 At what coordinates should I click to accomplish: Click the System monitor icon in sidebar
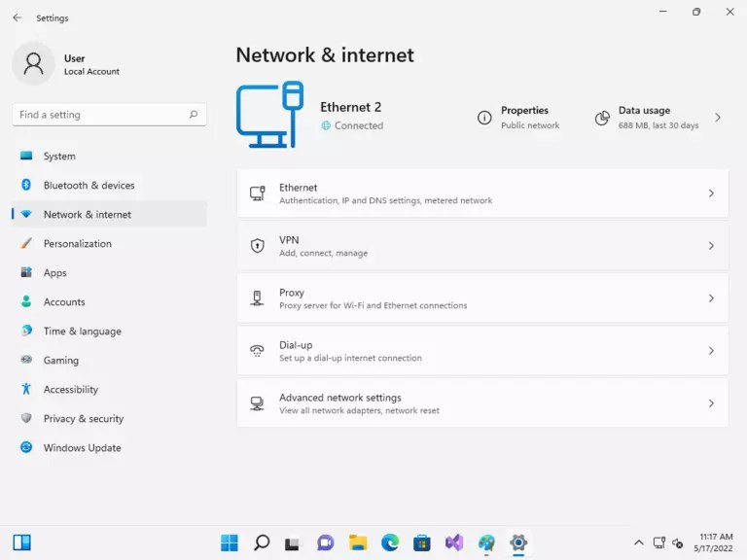point(26,156)
